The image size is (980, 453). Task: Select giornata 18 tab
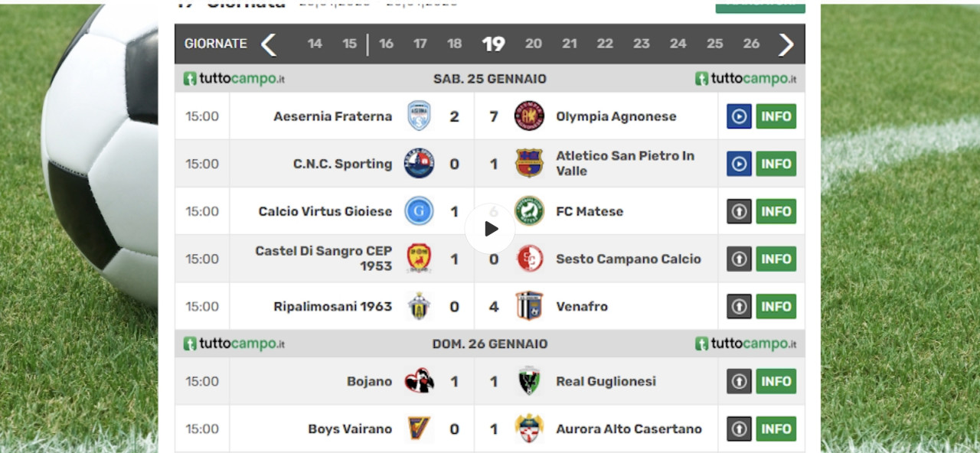455,44
